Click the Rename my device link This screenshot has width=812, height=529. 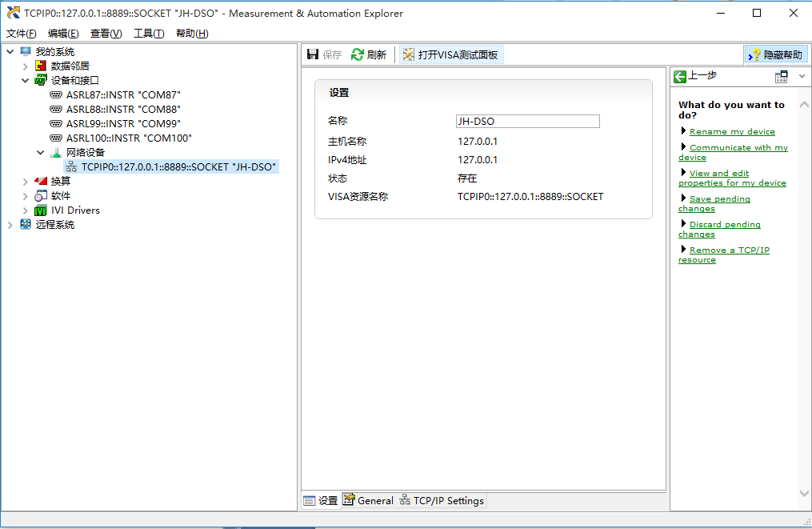[x=733, y=131]
